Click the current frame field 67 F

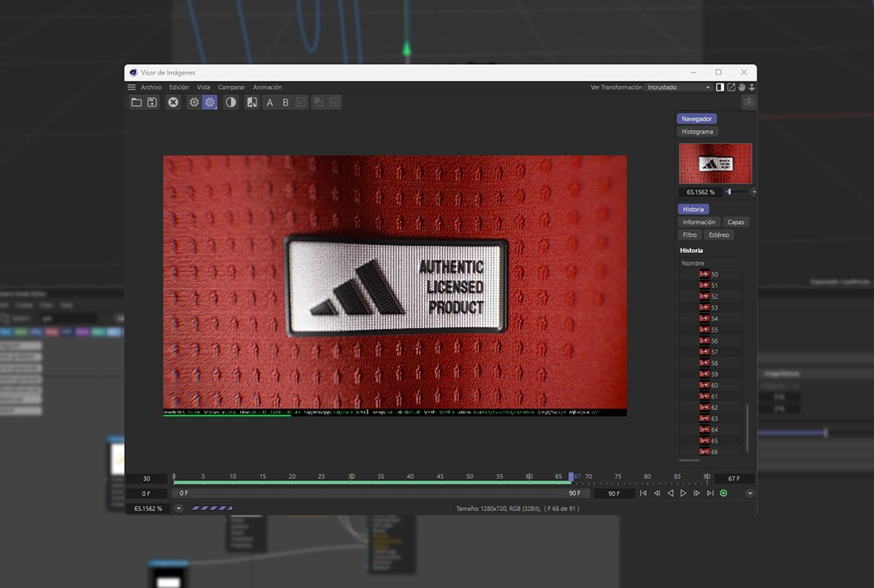tap(734, 478)
